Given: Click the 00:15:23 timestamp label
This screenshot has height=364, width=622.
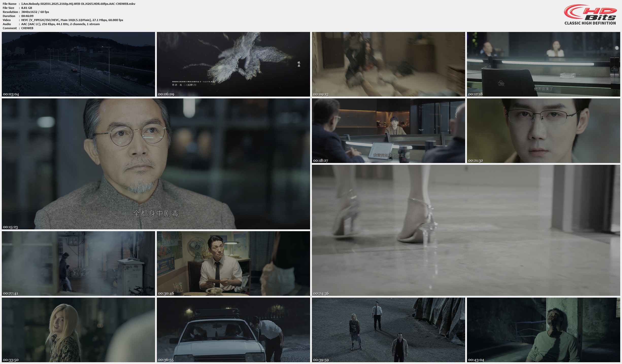Looking at the screenshot, I should point(10,227).
